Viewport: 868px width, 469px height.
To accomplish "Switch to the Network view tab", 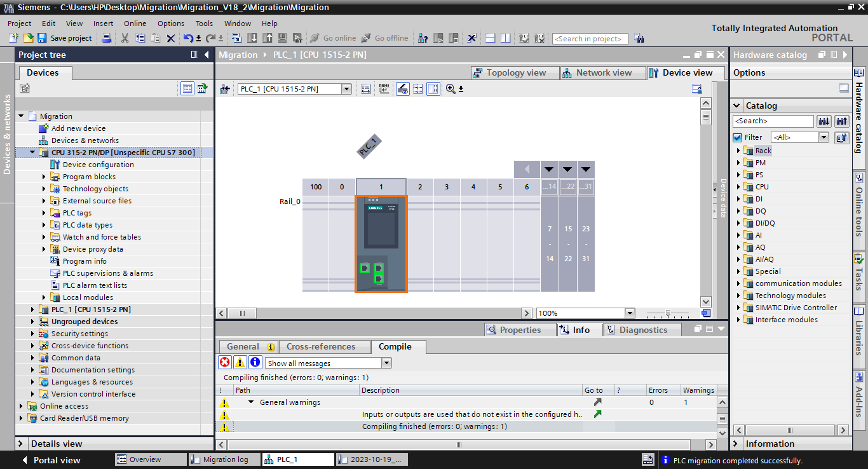I will (602, 72).
